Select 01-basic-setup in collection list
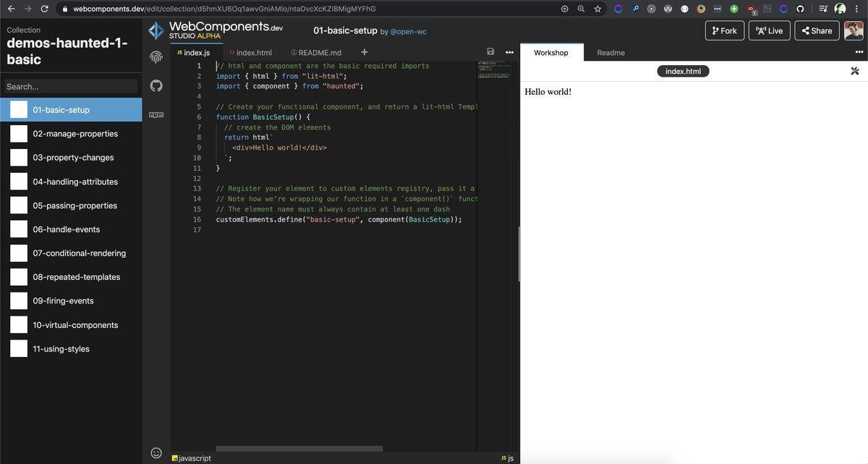 pos(71,109)
